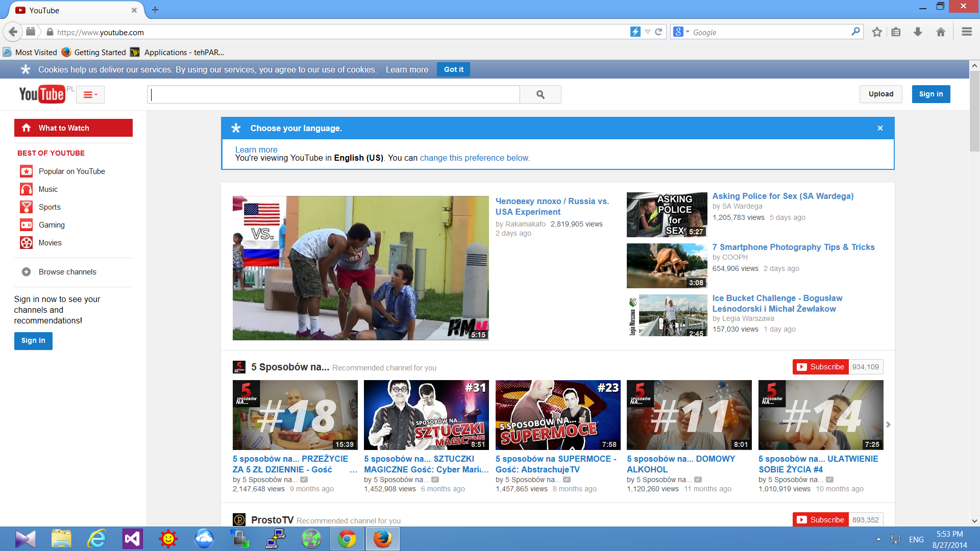This screenshot has height=551, width=980.
Task: Click the ENG language indicator
Action: tap(916, 539)
